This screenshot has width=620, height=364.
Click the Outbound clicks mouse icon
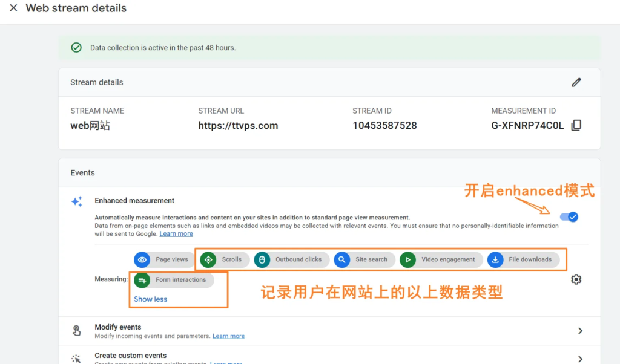pyautogui.click(x=262, y=259)
